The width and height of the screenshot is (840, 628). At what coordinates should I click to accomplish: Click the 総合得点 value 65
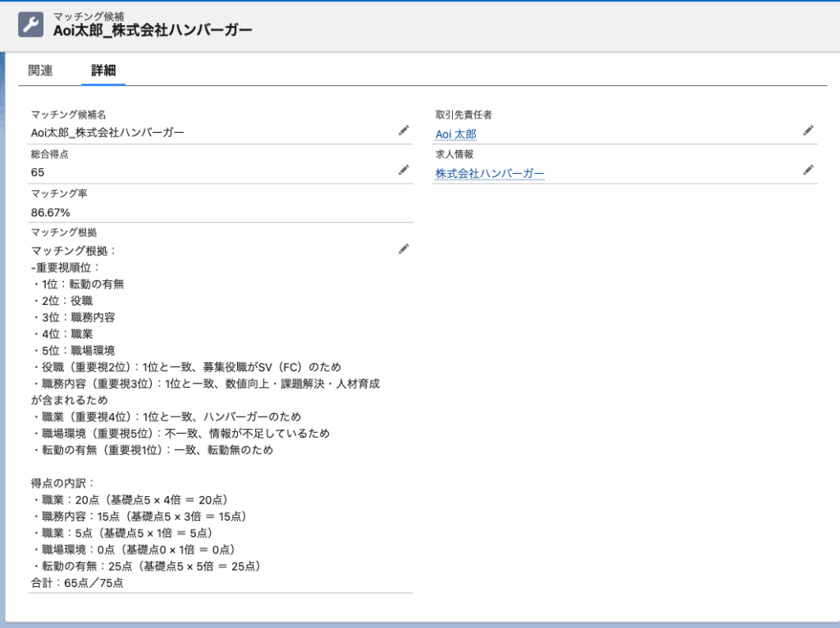38,172
